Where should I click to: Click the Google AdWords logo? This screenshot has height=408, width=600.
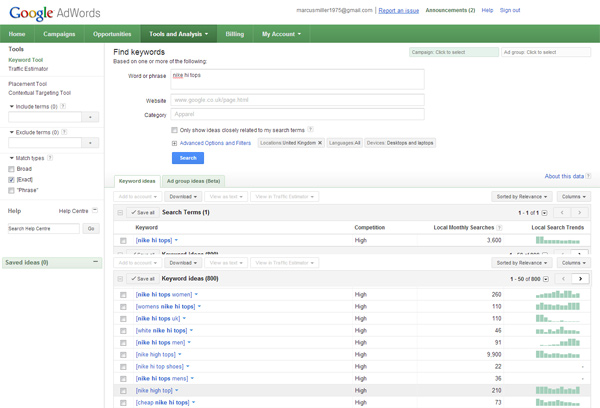[x=55, y=13]
